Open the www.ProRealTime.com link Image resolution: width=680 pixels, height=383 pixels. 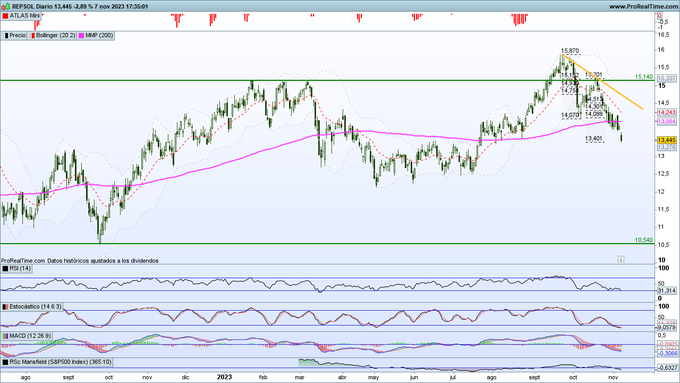643,7
